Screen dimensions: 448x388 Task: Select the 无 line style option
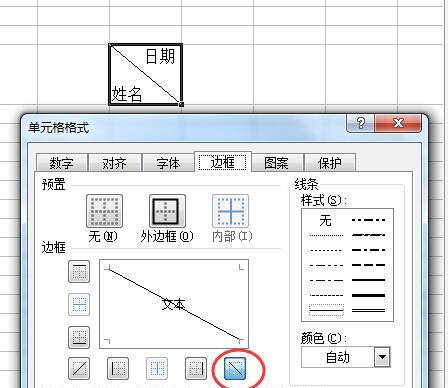(325, 220)
